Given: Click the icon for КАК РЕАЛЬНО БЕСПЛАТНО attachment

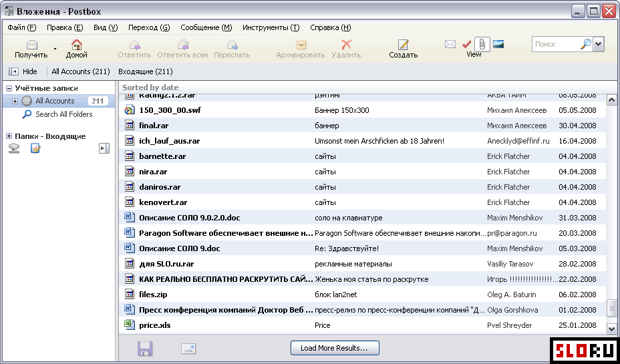Looking at the screenshot, I should pyautogui.click(x=130, y=279).
